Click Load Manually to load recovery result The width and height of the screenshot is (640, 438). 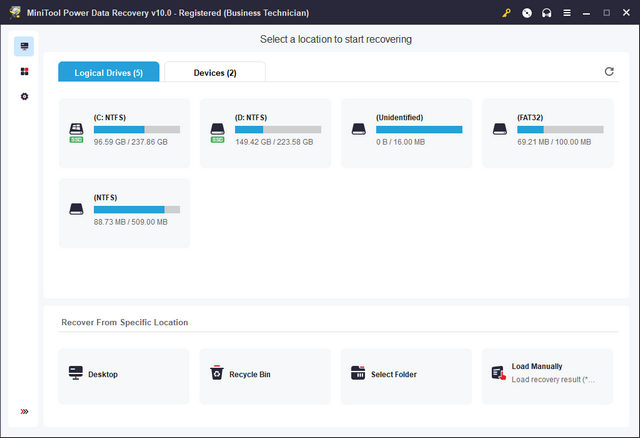[547, 374]
